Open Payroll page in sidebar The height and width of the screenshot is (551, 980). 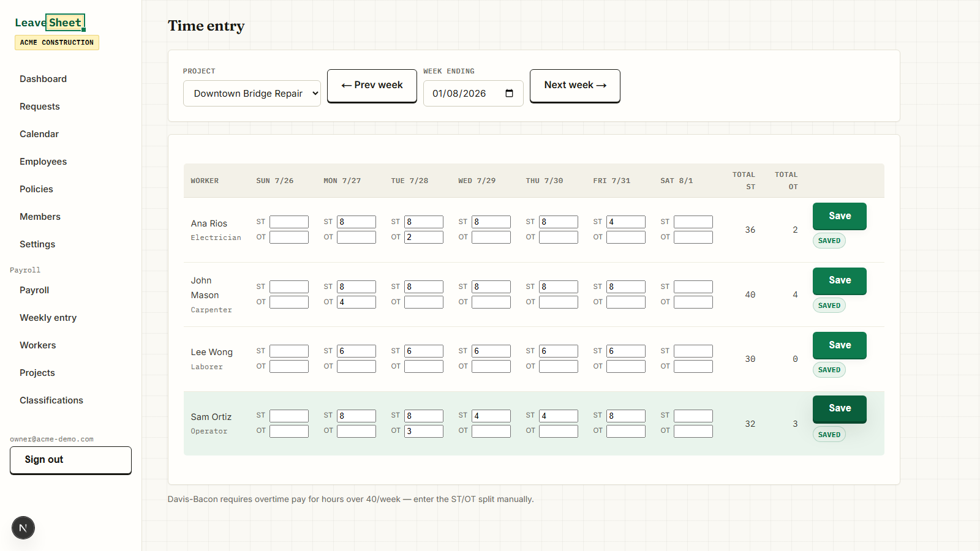[x=34, y=290]
